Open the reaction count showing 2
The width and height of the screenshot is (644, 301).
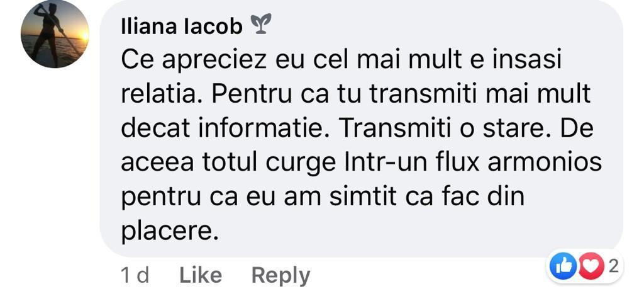[613, 266]
